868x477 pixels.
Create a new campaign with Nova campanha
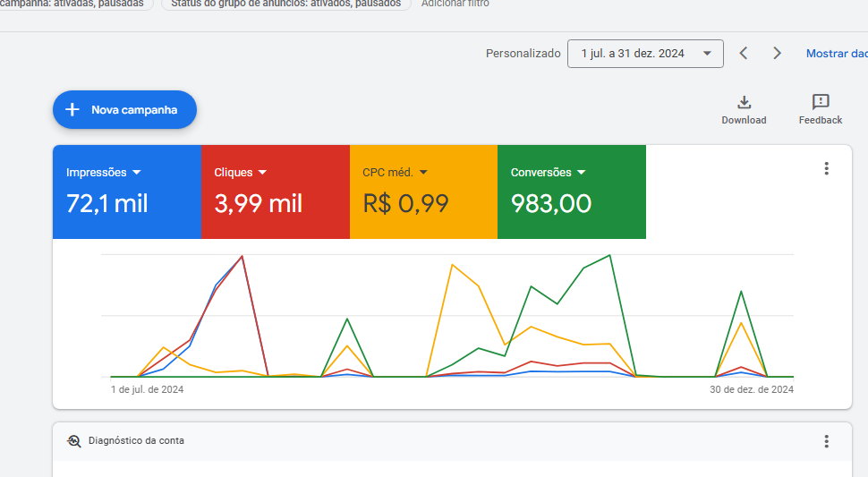(x=124, y=110)
